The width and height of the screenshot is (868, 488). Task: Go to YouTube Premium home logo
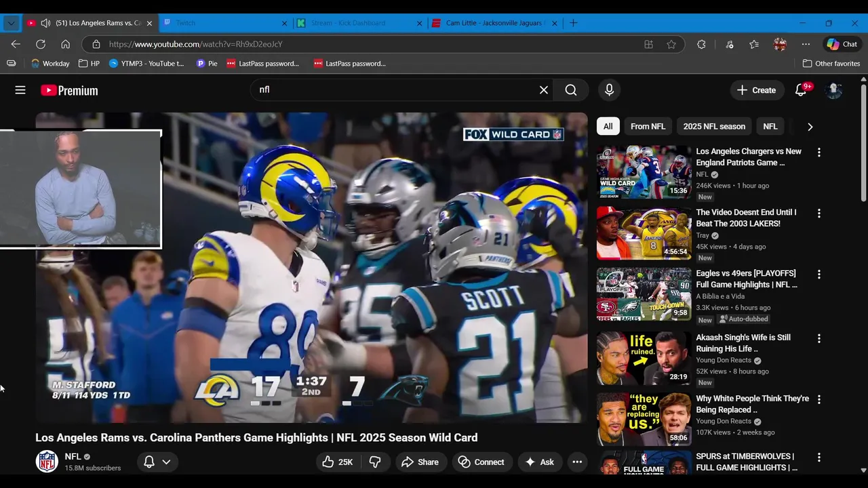point(69,90)
